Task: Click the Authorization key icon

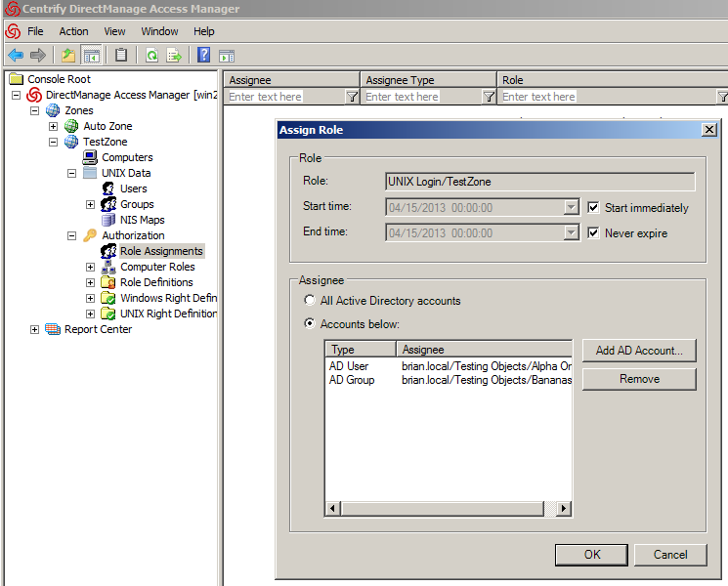Action: tap(90, 235)
